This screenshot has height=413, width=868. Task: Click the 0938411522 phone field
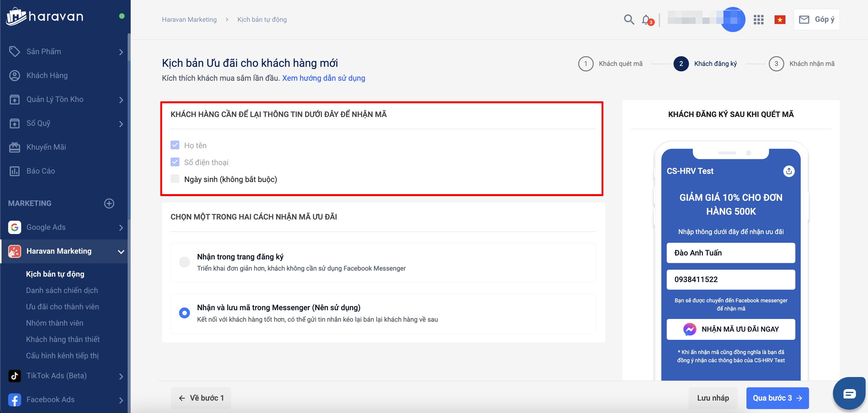[x=731, y=279]
